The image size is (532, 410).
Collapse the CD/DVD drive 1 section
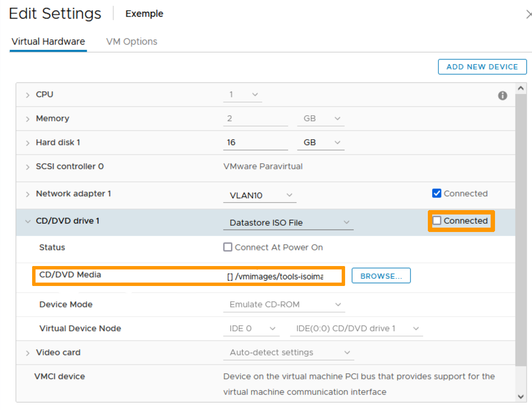[x=28, y=221]
